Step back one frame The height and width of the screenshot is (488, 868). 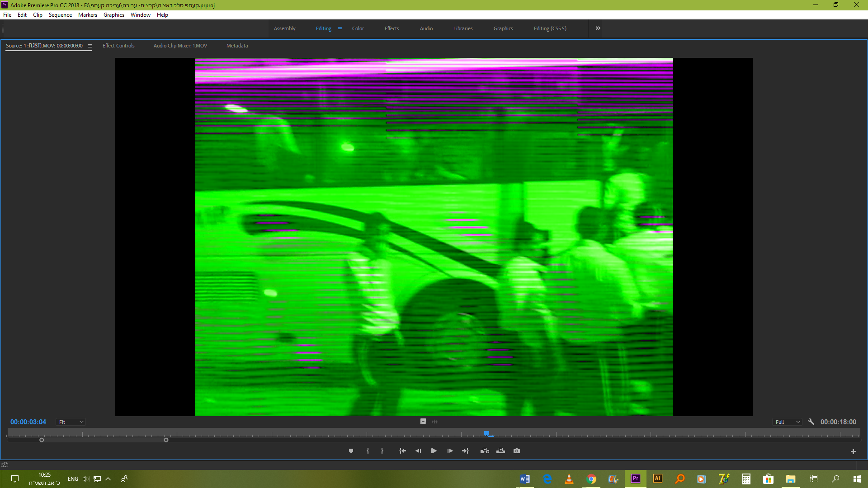(418, 451)
